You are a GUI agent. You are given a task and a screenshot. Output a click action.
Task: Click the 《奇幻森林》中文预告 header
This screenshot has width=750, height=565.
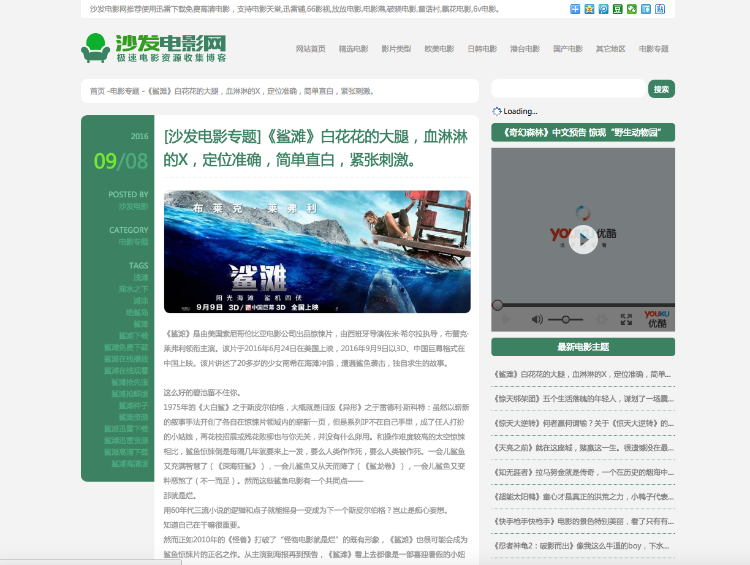coord(583,133)
